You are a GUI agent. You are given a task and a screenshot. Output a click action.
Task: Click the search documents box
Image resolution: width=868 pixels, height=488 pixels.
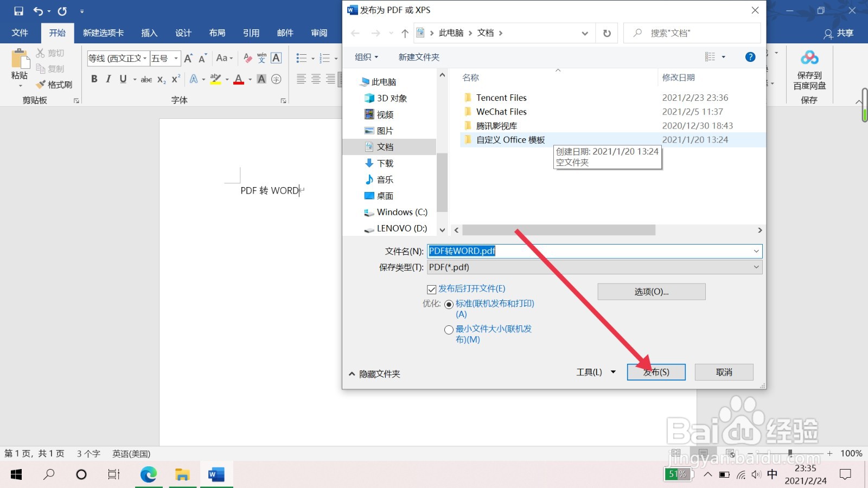coord(692,33)
